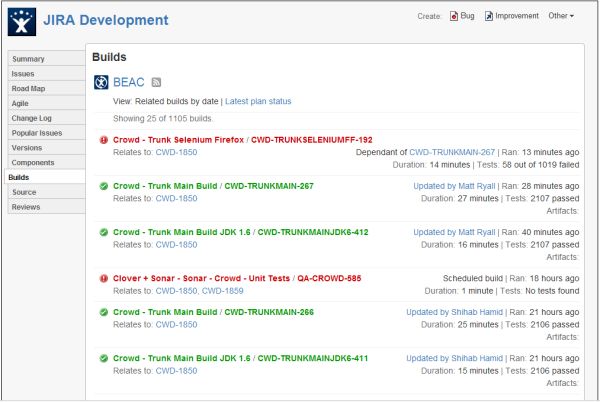Click success status icon for CWD-TRUNKMAINJDK6-411
This screenshot has height=402, width=600.
pos(104,358)
